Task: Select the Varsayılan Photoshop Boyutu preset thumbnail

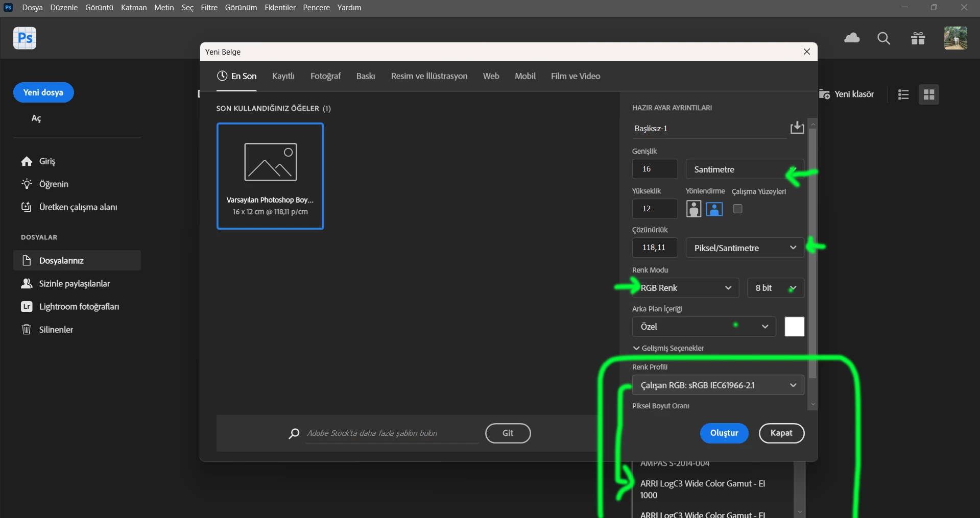Action: pos(270,176)
